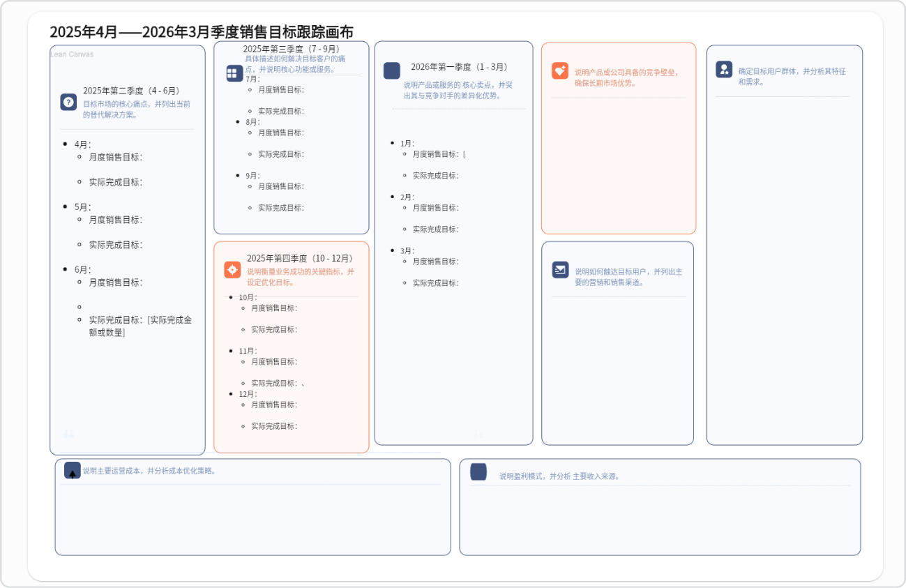Viewport: 906px width, 588px height.
Task: Select heading 2026年第一季度（1 - 3月）
Action: [459, 67]
